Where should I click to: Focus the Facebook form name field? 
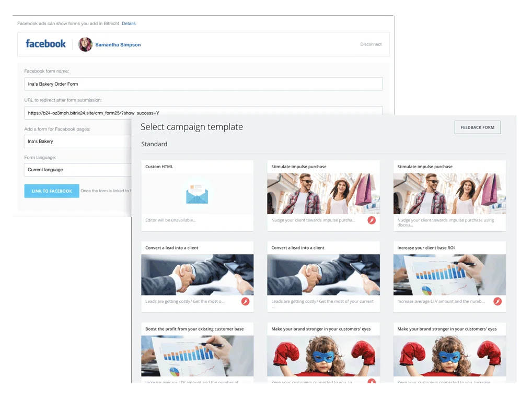click(x=203, y=84)
